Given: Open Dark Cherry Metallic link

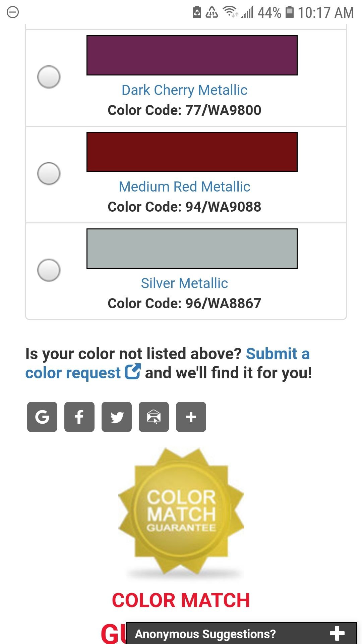Looking at the screenshot, I should (x=184, y=90).
